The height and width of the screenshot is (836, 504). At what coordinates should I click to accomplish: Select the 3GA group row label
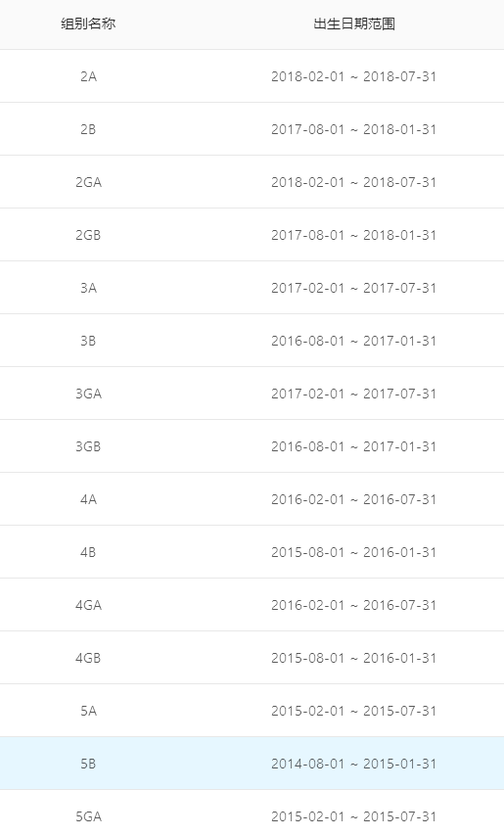(88, 393)
